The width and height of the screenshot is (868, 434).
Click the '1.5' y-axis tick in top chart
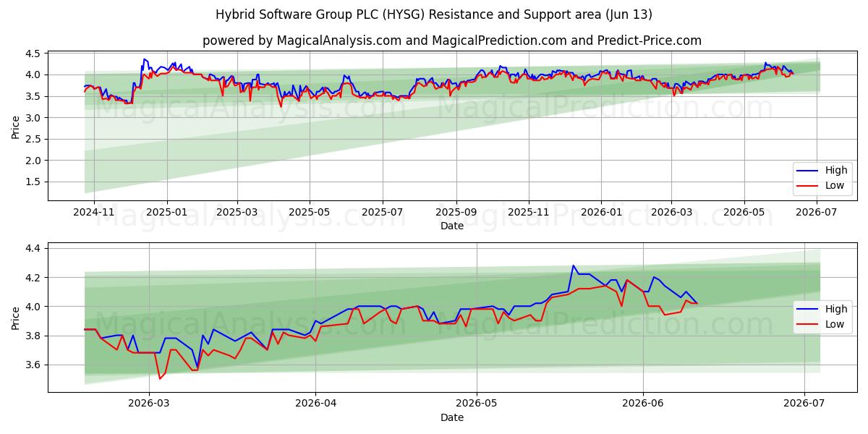(x=34, y=182)
